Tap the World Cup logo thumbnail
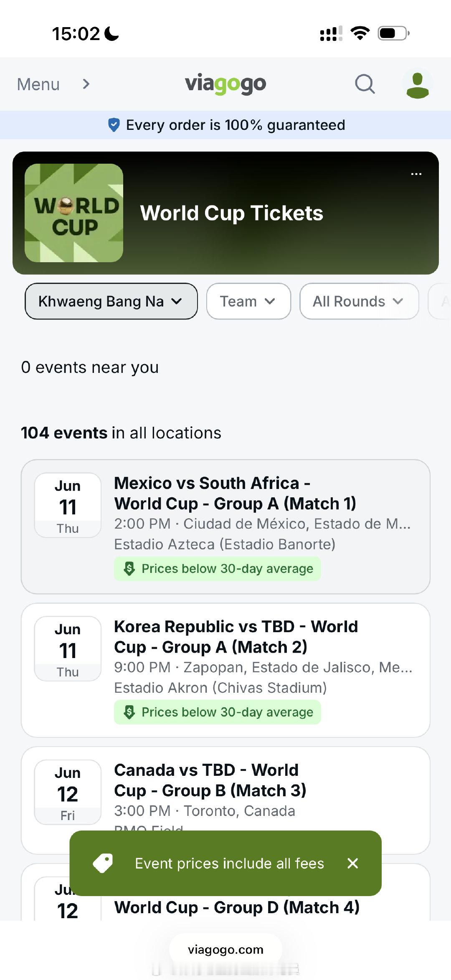Viewport: 451px width, 980px height. [74, 213]
